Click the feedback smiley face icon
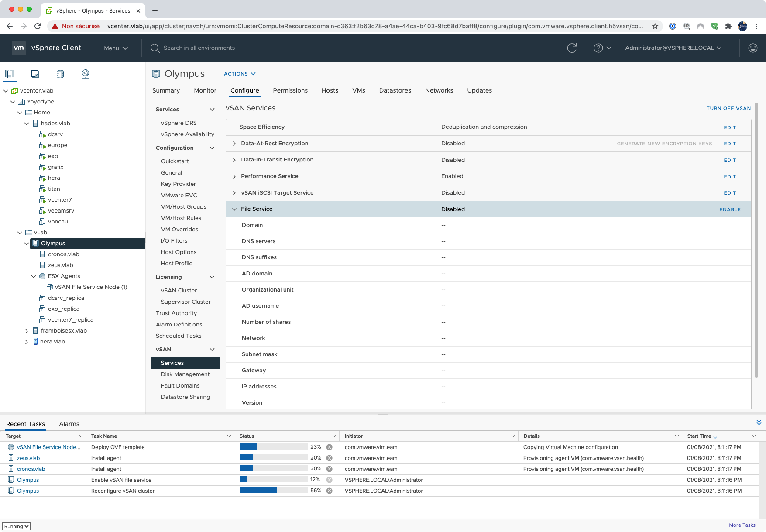The width and height of the screenshot is (766, 532). (752, 48)
